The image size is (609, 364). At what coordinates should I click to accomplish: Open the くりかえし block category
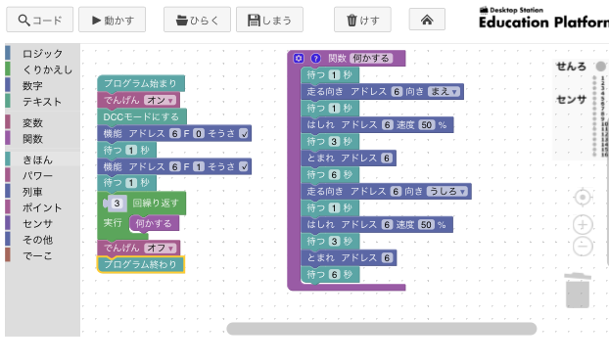(42, 69)
